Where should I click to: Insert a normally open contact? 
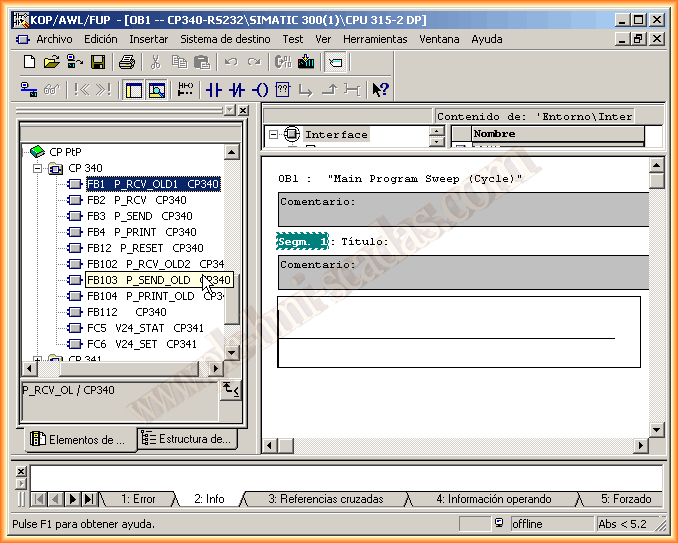213,90
